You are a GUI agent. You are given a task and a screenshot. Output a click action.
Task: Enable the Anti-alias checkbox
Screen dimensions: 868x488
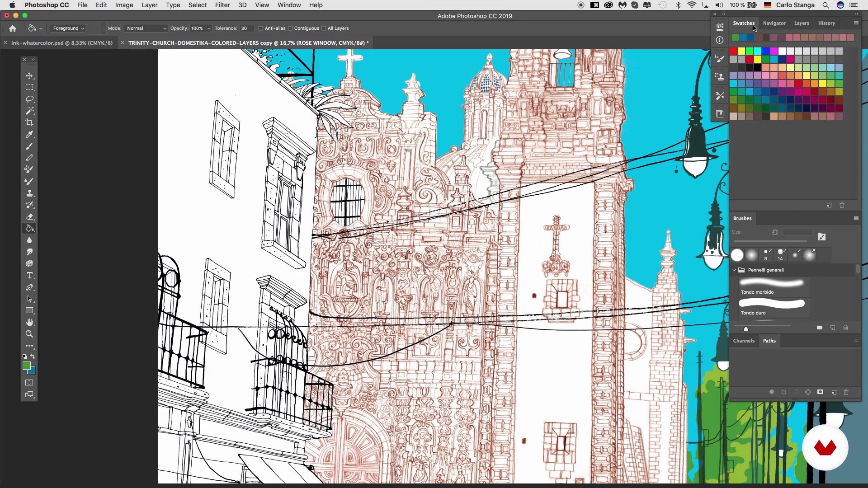[x=261, y=28]
